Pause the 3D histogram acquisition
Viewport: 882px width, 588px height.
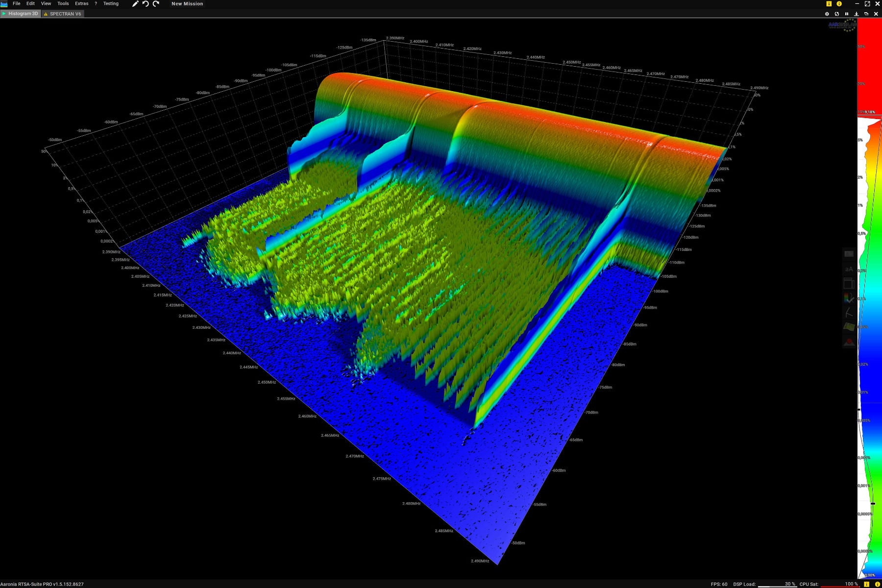pos(847,14)
